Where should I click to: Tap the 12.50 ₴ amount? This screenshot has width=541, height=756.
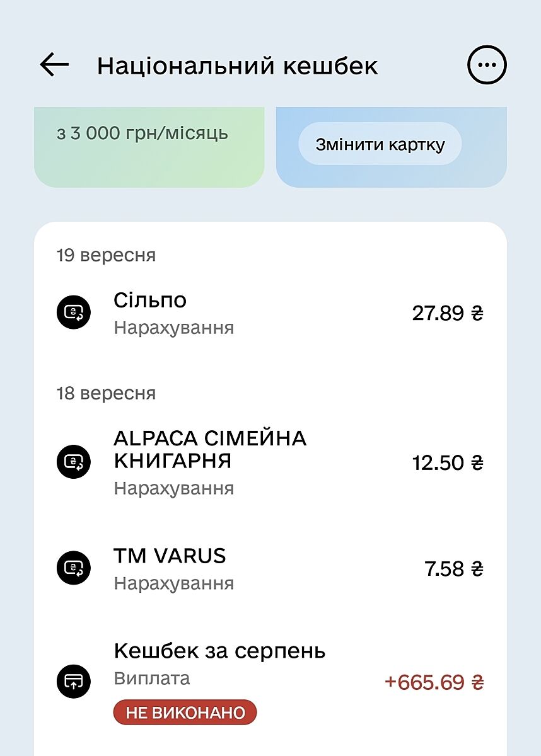(x=447, y=463)
